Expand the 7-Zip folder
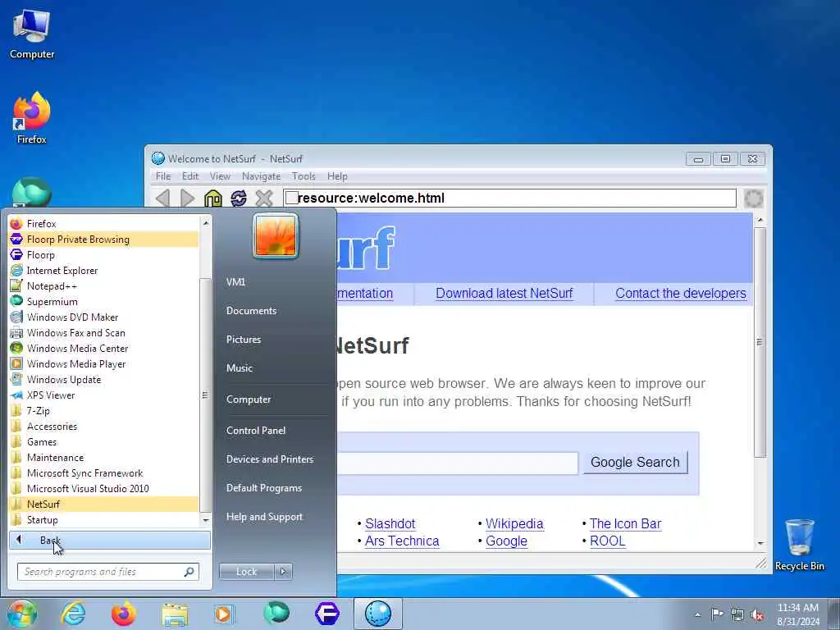The height and width of the screenshot is (630, 840). click(x=103, y=410)
